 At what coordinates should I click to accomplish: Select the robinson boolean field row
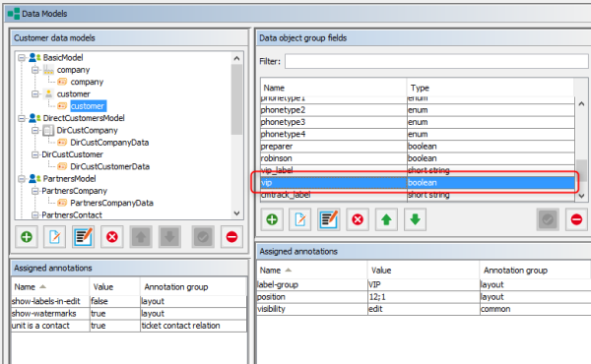point(418,158)
